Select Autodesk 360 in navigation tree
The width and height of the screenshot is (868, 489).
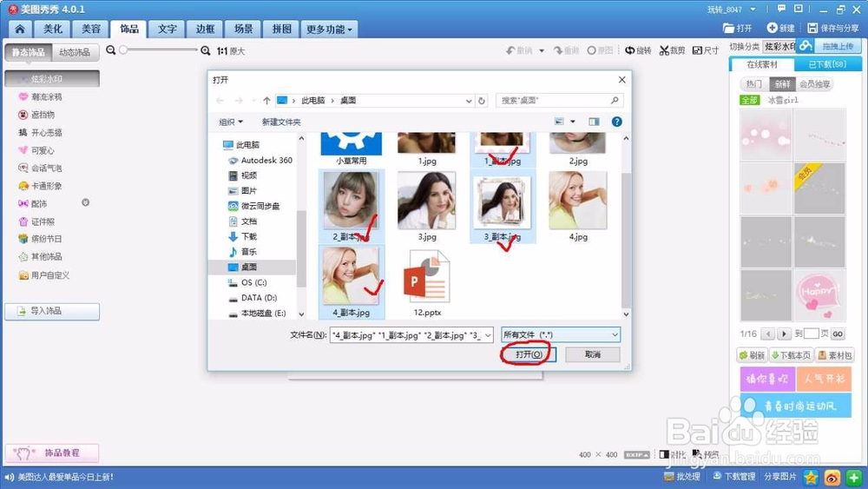(x=260, y=160)
